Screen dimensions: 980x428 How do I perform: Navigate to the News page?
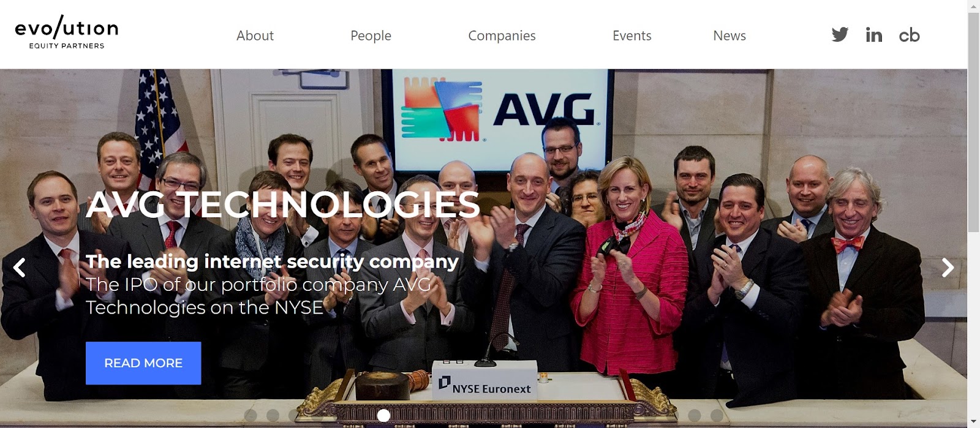[729, 36]
